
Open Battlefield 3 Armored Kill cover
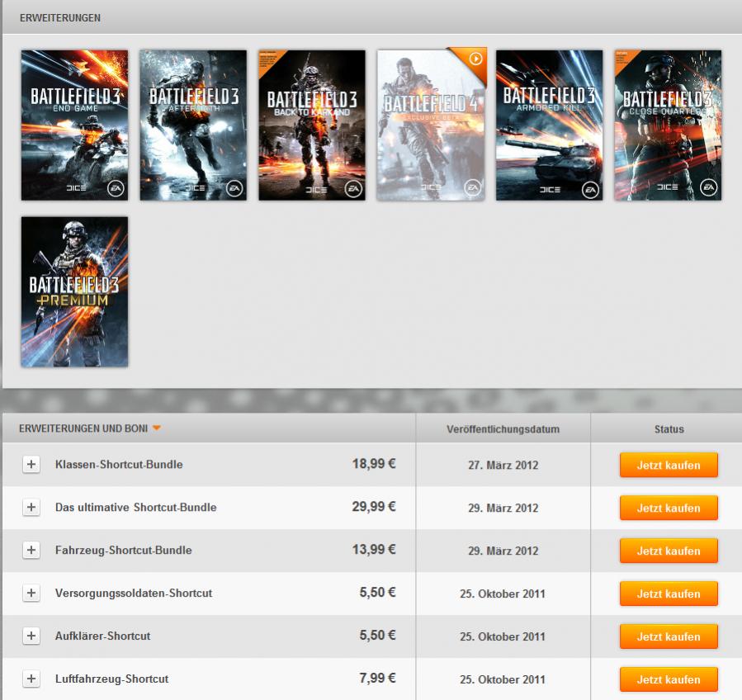550,125
